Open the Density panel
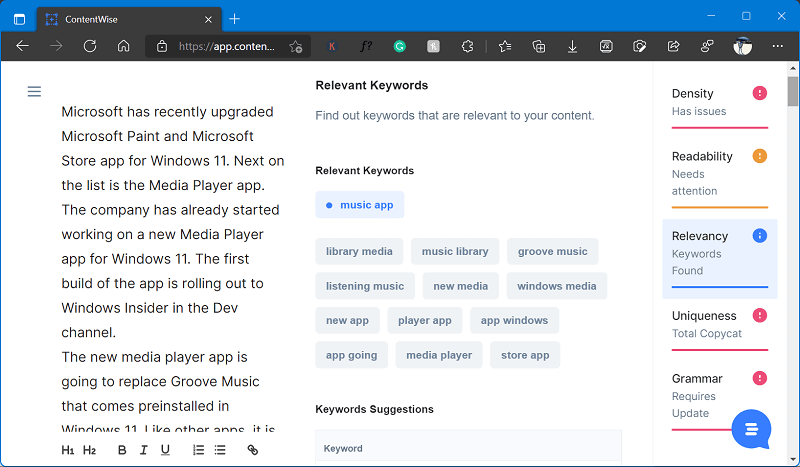 pos(719,108)
